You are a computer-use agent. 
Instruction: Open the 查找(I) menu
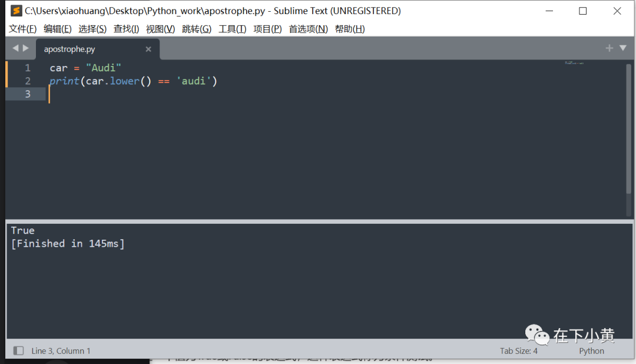[126, 29]
